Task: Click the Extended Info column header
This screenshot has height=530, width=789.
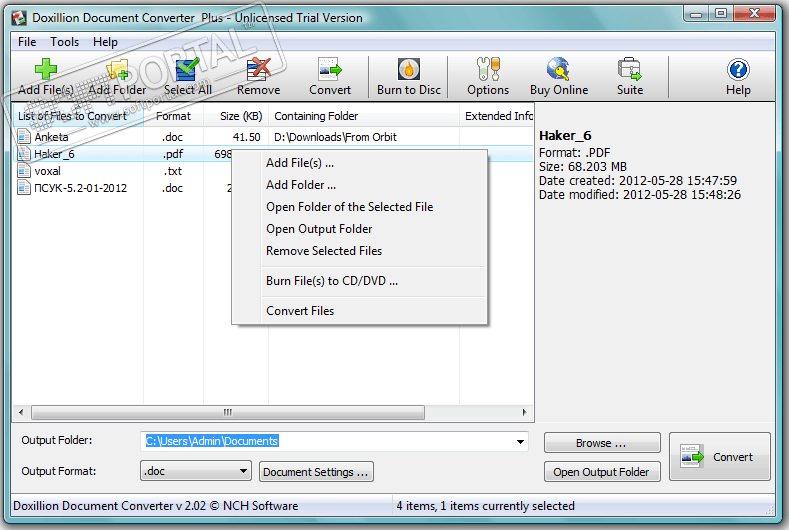Action: [497, 116]
